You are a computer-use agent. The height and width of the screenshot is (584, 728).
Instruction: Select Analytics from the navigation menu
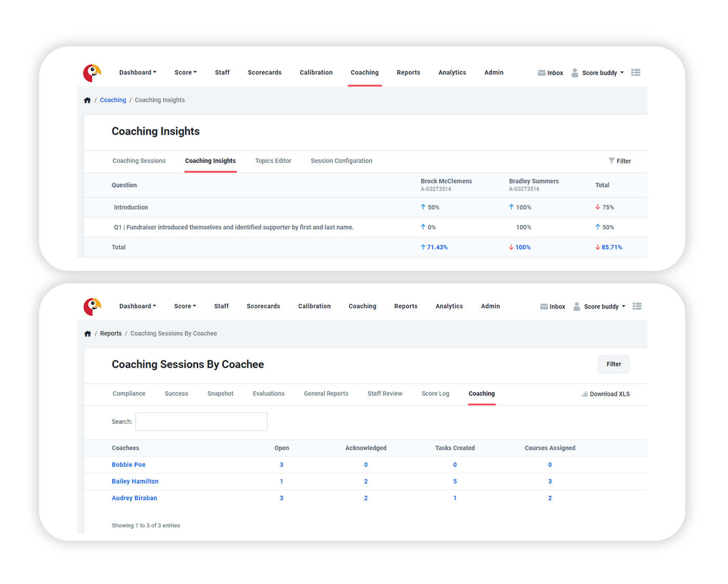(452, 72)
